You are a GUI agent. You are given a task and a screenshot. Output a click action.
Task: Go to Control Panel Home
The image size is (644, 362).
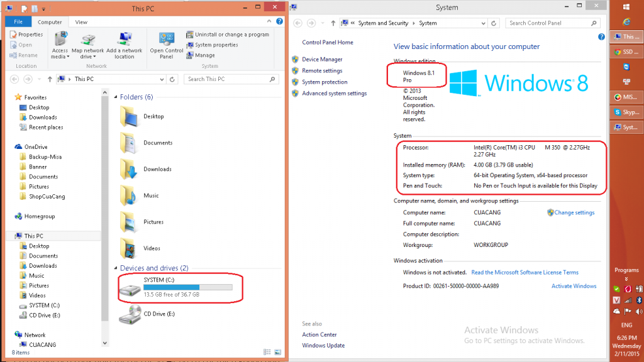point(327,42)
